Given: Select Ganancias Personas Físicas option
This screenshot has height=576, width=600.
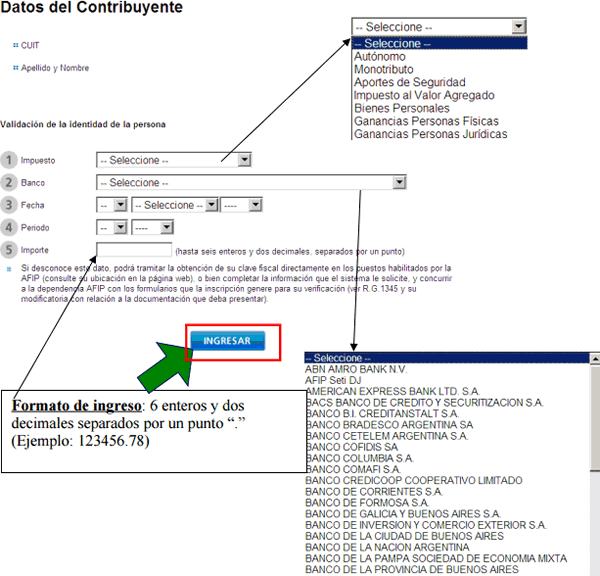Looking at the screenshot, I should coord(426,121).
